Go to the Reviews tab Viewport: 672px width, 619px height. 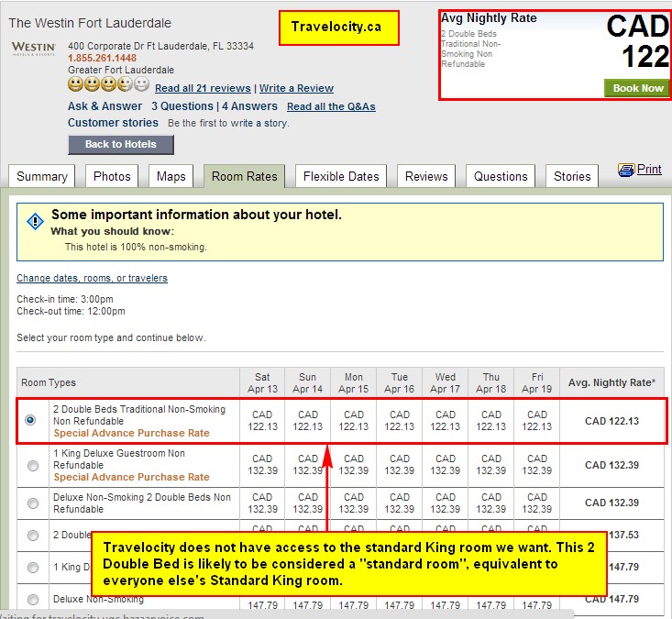pyautogui.click(x=426, y=176)
